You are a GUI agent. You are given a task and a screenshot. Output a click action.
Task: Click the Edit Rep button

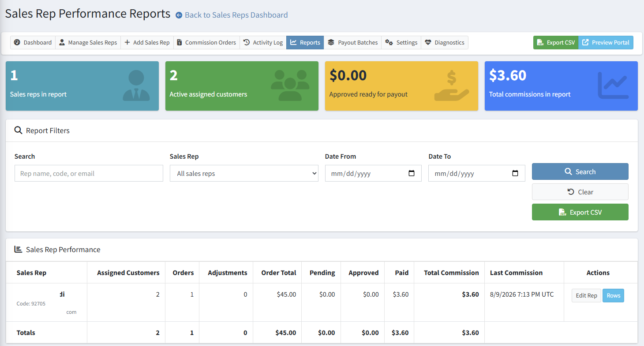[586, 295]
